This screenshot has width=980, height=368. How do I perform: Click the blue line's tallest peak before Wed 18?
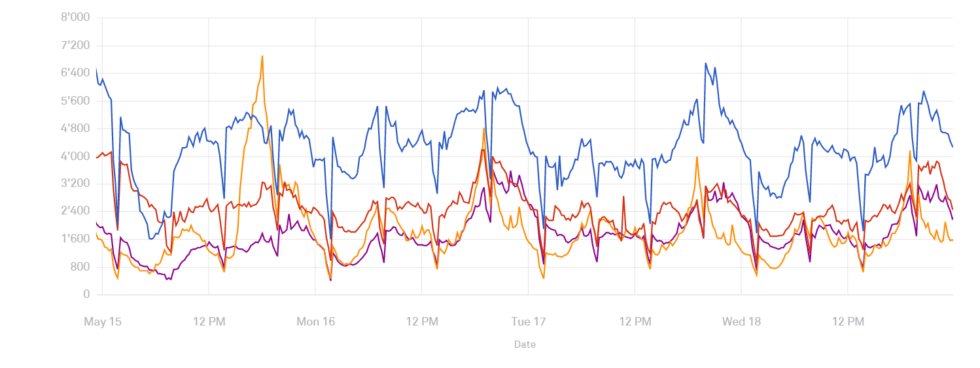pyautogui.click(x=706, y=63)
